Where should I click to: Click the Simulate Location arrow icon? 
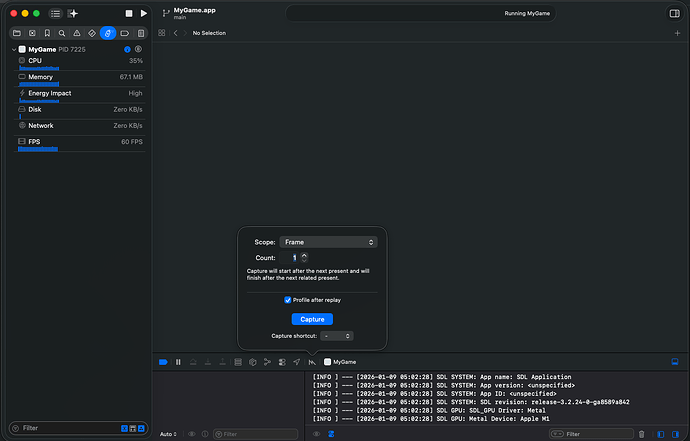tap(297, 361)
